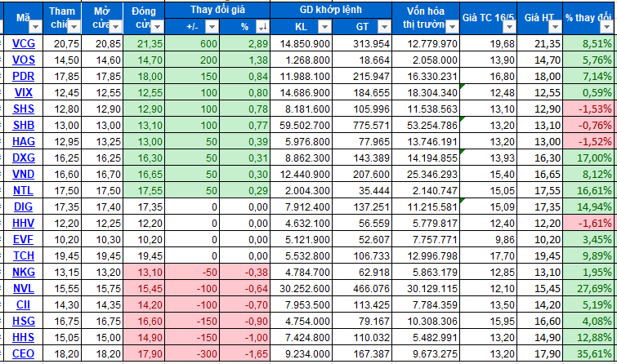
Task: Open the HSG stock link
Action: pos(24,321)
